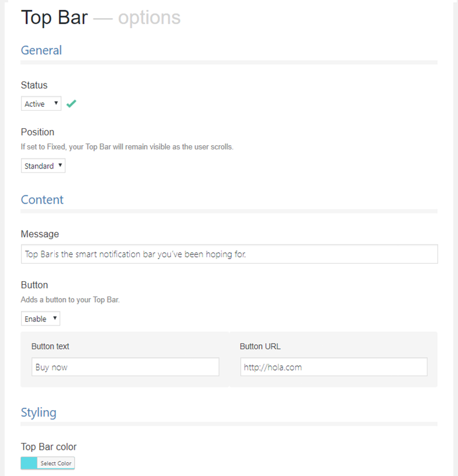Image resolution: width=458 pixels, height=476 pixels.
Task: Click the Message field label
Action: click(40, 234)
